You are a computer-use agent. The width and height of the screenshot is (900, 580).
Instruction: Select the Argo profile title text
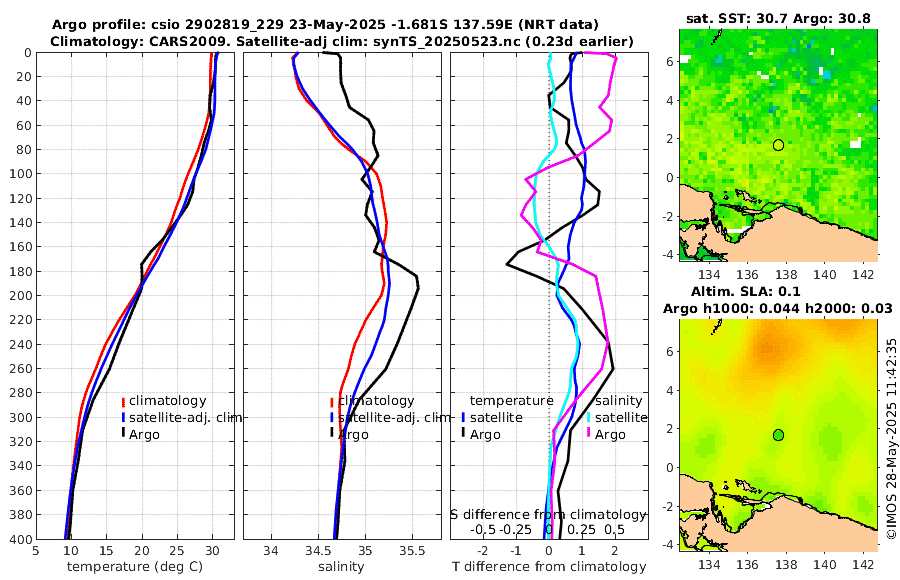tap(325, 25)
